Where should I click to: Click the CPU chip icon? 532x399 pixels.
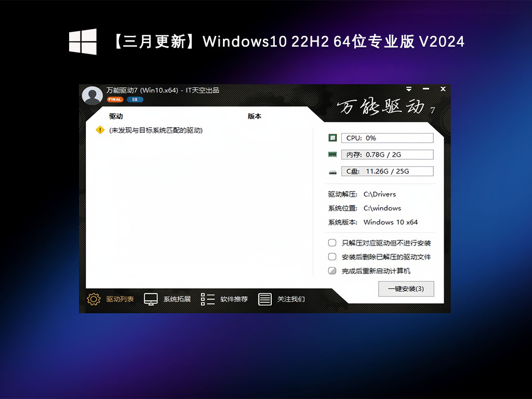click(332, 138)
